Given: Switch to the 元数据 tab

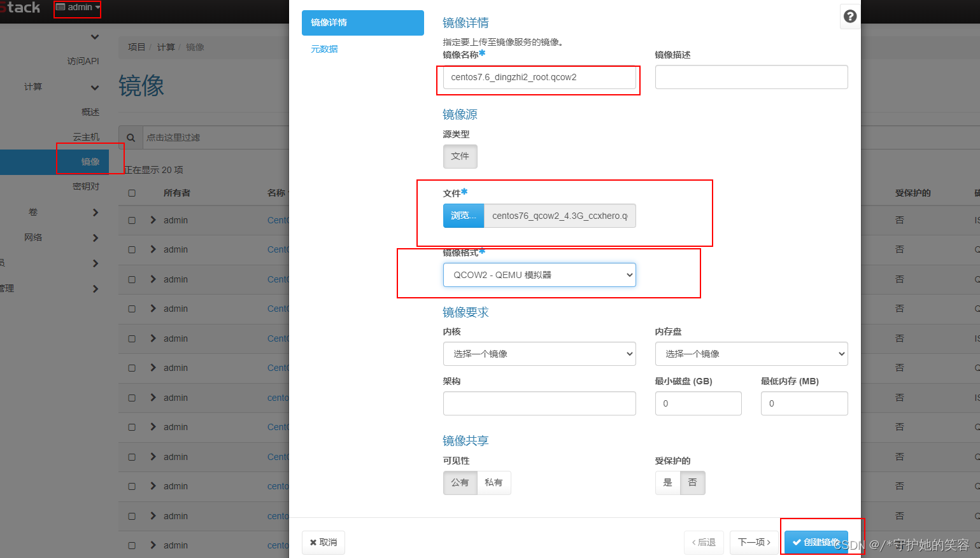Looking at the screenshot, I should 324,49.
